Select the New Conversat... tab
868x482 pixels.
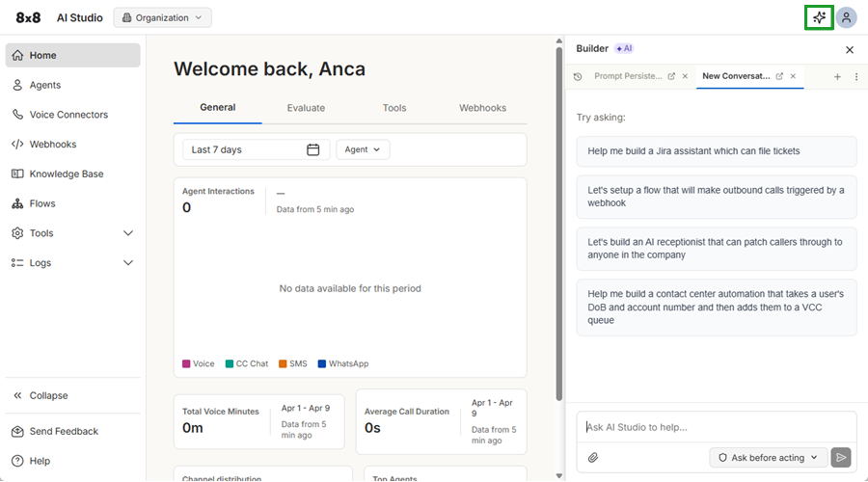point(736,76)
